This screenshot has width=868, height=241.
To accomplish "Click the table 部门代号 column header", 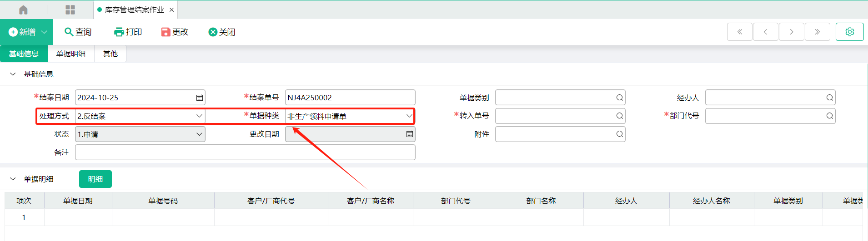I will coord(456,201).
